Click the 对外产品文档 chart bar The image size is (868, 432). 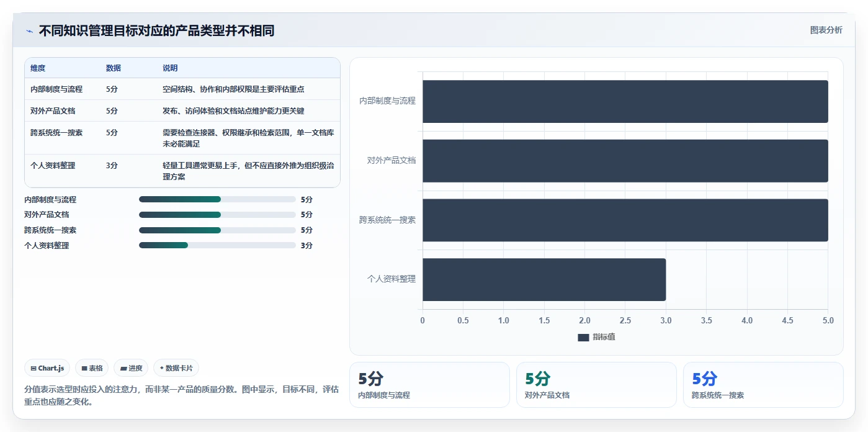tap(625, 161)
